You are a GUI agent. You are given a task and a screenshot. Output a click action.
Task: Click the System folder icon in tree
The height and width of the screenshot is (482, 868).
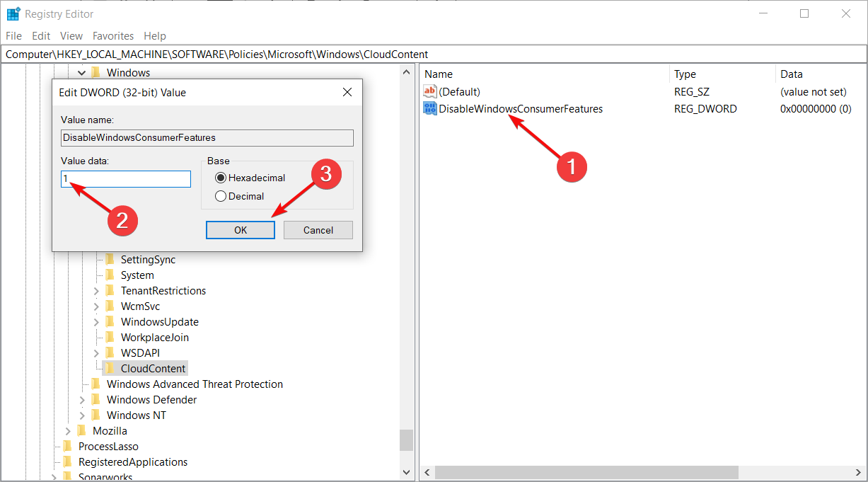(110, 275)
